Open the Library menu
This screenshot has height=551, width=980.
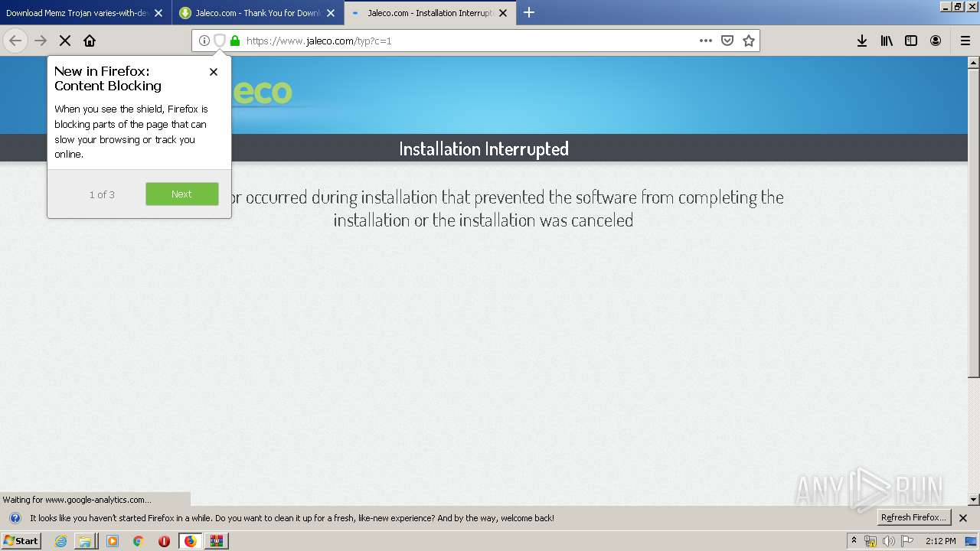coord(887,41)
